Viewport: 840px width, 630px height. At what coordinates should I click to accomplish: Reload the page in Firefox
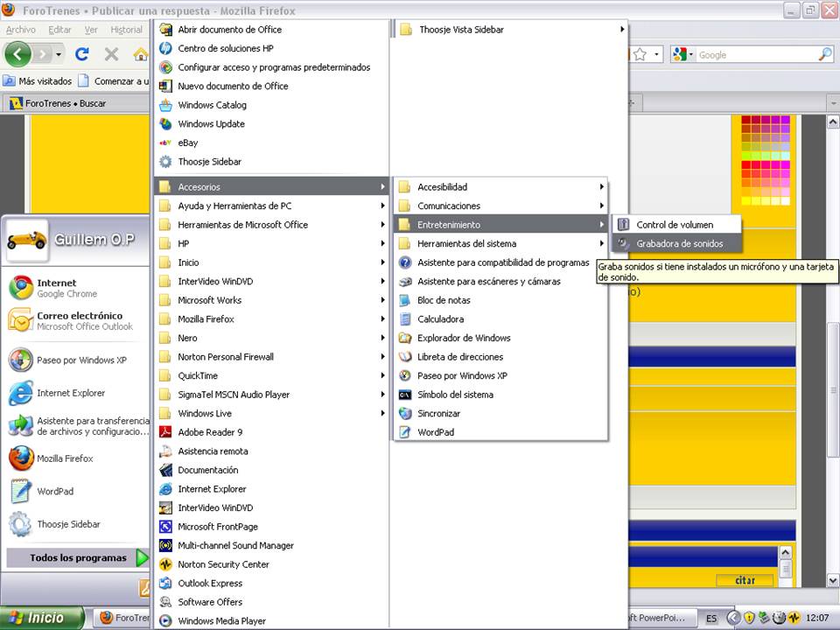(82, 54)
